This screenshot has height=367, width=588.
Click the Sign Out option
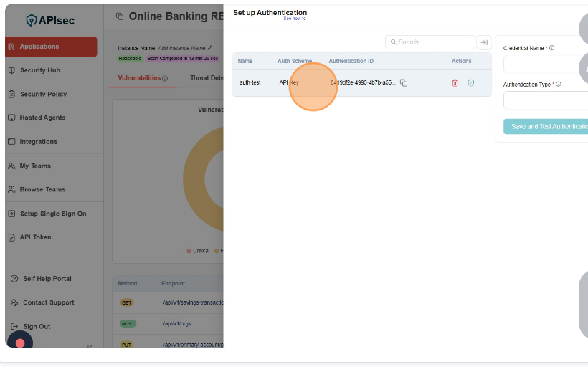pos(36,326)
